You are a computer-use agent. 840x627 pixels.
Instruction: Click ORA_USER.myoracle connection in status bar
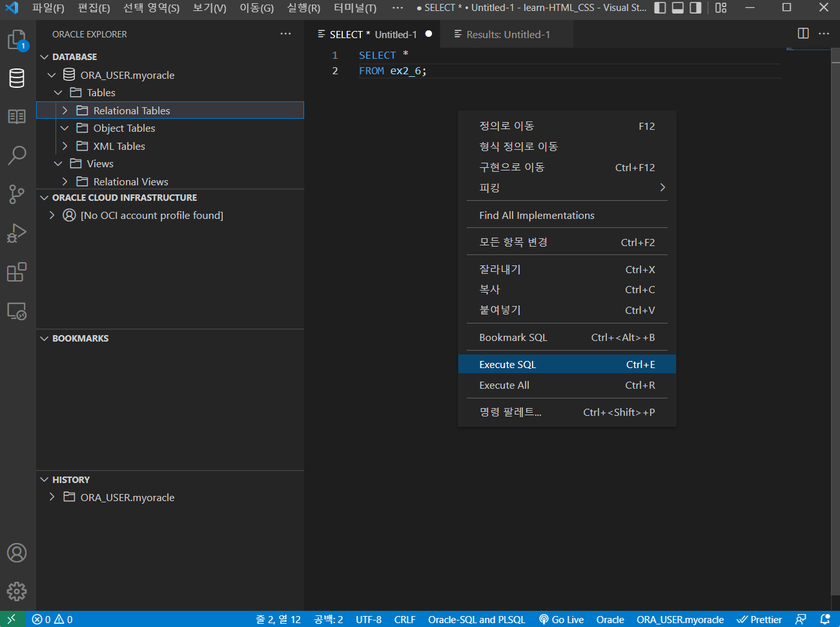(680, 619)
